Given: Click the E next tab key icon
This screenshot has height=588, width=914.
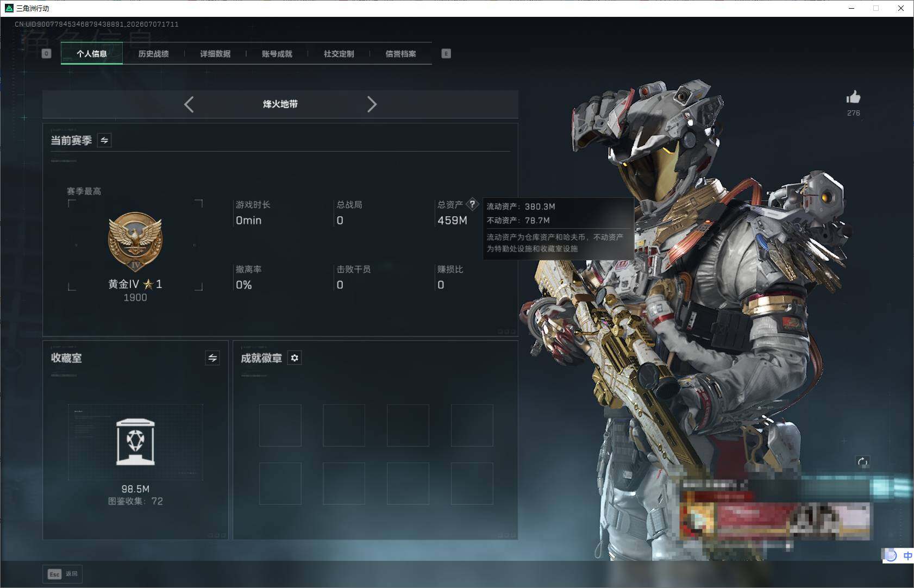Looking at the screenshot, I should [x=446, y=53].
